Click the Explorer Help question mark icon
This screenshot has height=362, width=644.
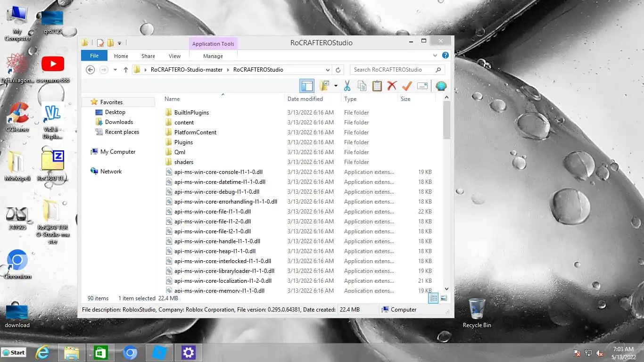coord(446,56)
